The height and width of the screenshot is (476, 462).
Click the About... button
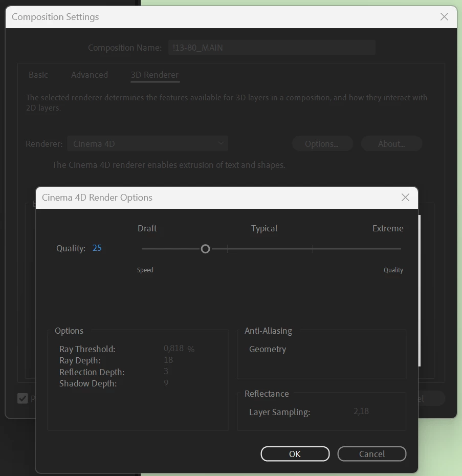[391, 144]
